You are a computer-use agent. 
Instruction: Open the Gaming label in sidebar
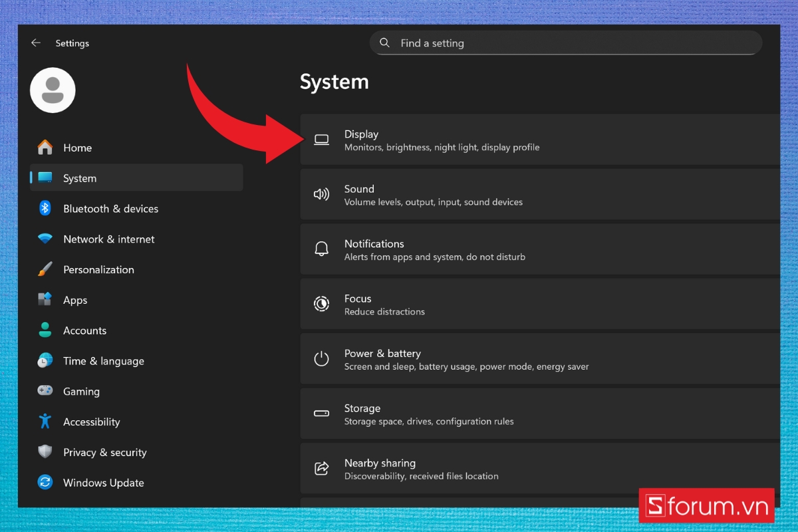[81, 392]
